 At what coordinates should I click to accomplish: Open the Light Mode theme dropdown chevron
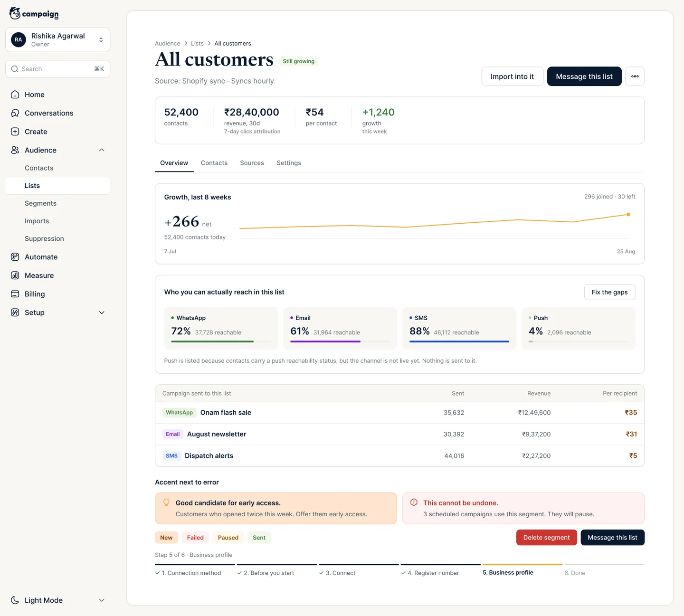click(102, 600)
